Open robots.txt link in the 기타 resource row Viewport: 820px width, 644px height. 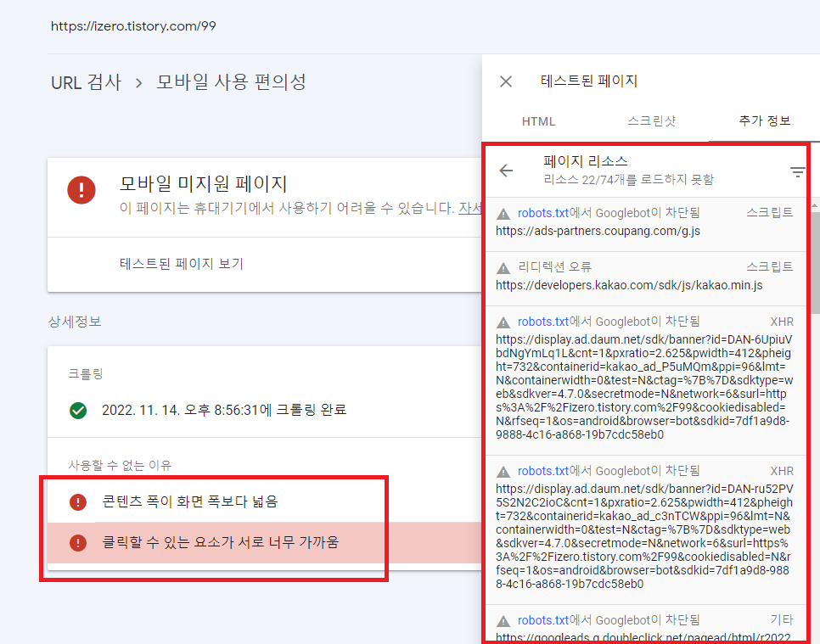point(542,620)
